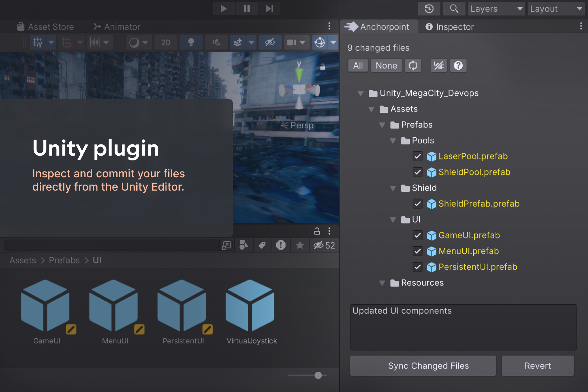Click the Revert button
This screenshot has height=392, width=588.
coord(538,366)
